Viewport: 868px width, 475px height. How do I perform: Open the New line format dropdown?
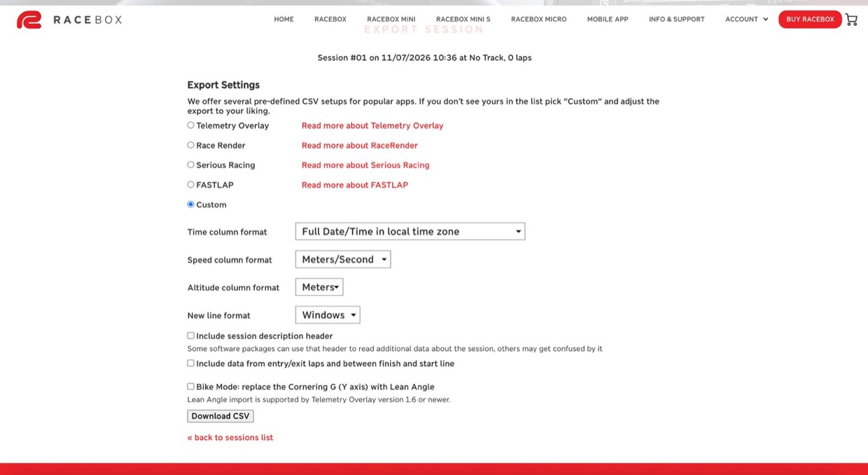(328, 315)
